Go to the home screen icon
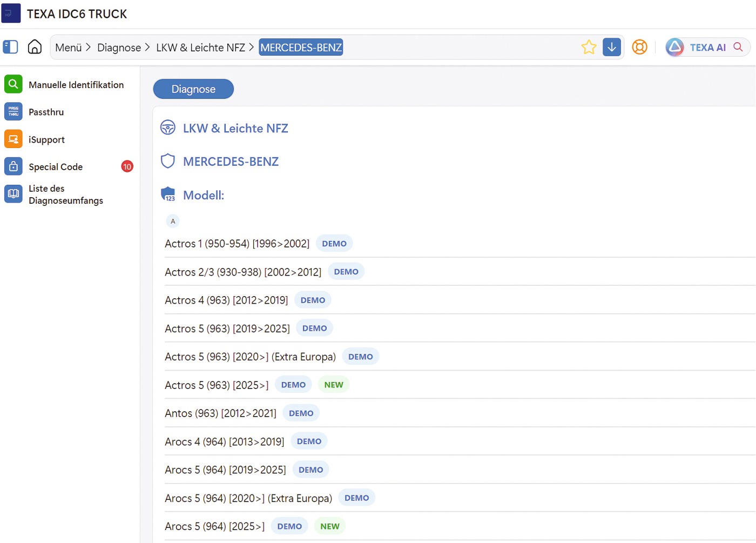Viewport: 756px width, 543px height. pyautogui.click(x=35, y=47)
